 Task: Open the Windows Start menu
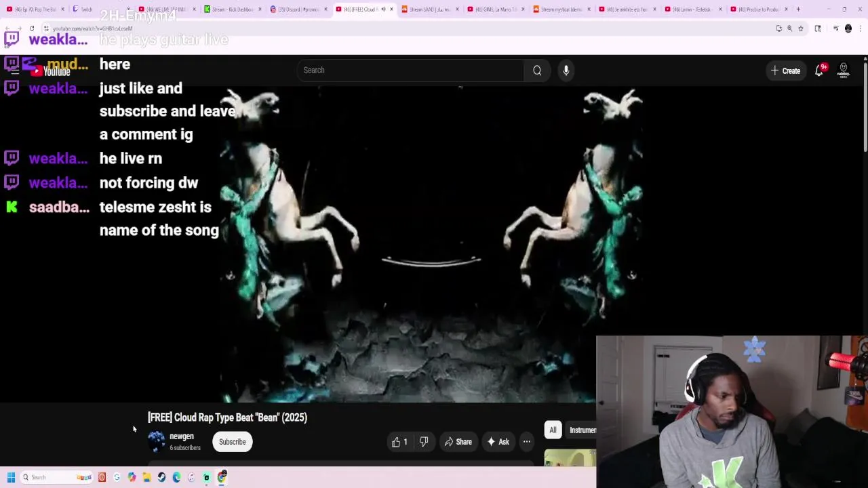click(x=11, y=477)
